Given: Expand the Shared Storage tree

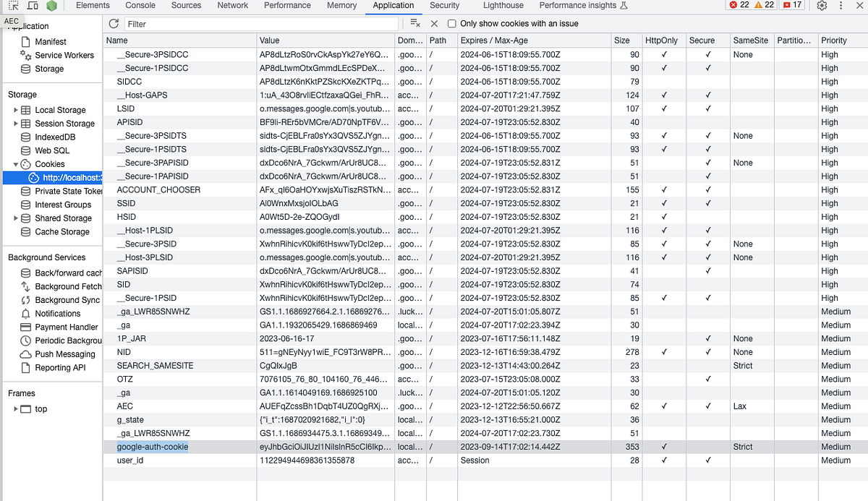Looking at the screenshot, I should [16, 218].
